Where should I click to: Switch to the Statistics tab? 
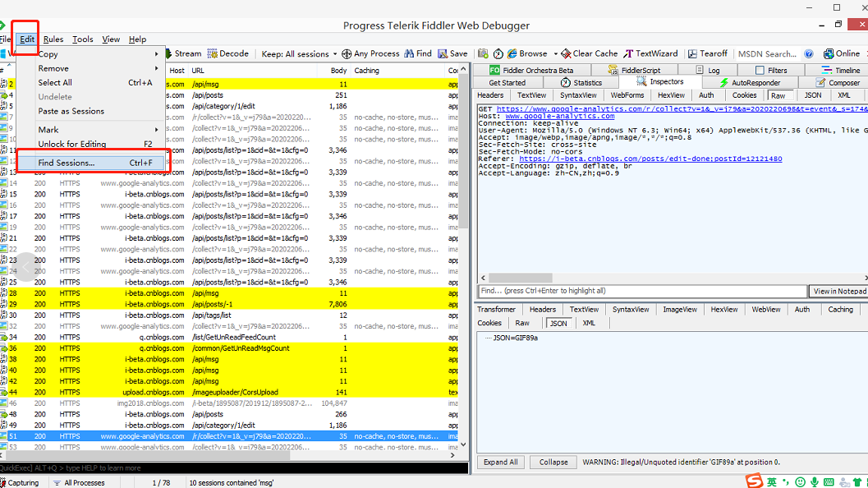pyautogui.click(x=581, y=82)
